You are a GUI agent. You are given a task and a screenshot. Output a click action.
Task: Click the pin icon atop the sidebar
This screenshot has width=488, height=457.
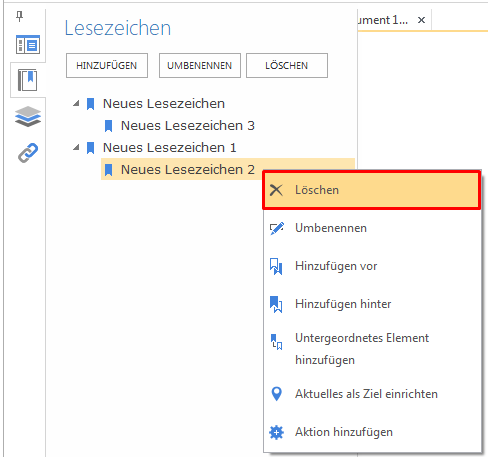pos(20,16)
